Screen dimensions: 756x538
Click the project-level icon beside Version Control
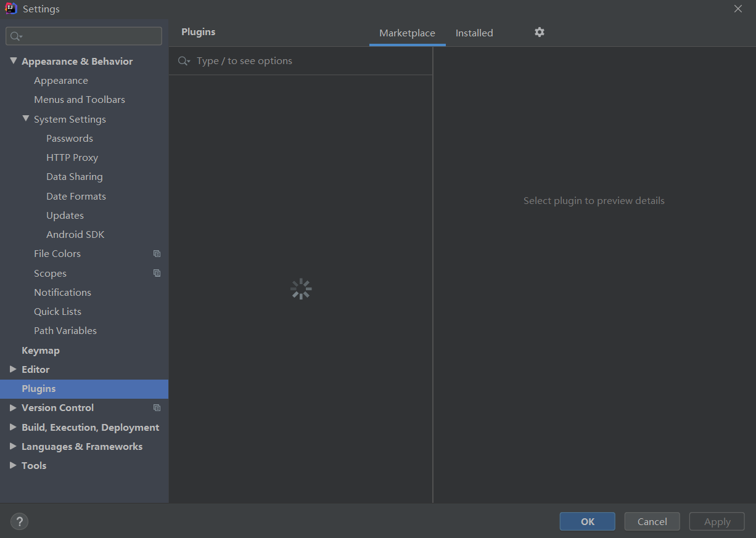157,407
